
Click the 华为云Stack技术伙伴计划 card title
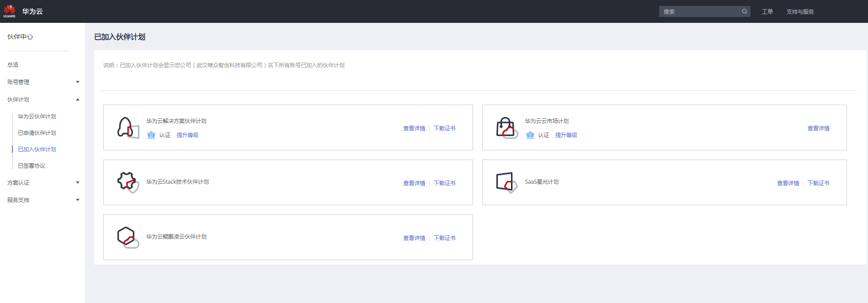pos(177,182)
